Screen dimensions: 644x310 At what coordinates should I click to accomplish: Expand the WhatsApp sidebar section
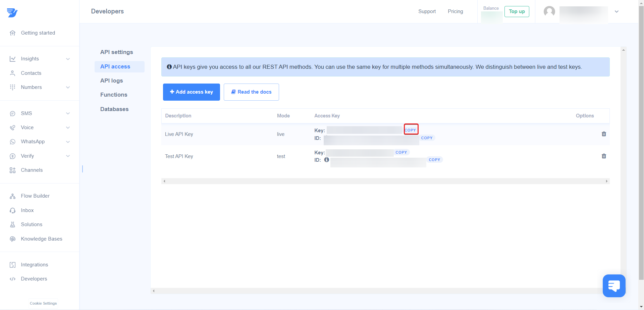point(68,142)
